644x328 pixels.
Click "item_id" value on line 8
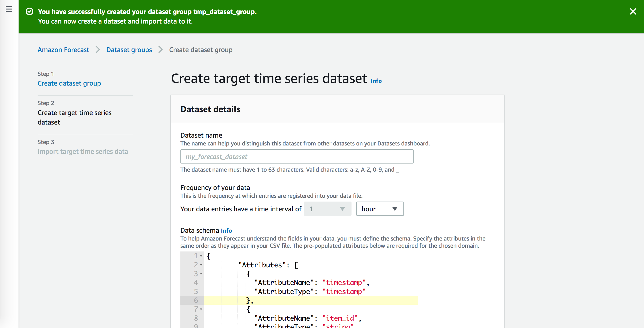pyautogui.click(x=340, y=318)
